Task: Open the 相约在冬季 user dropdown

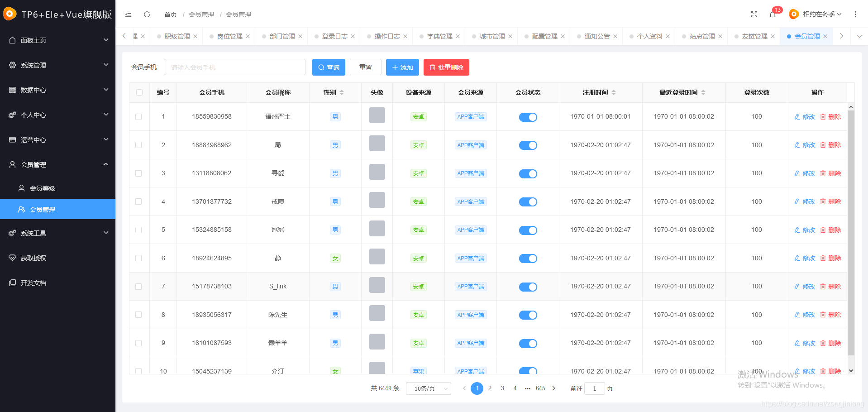Action: pyautogui.click(x=816, y=14)
